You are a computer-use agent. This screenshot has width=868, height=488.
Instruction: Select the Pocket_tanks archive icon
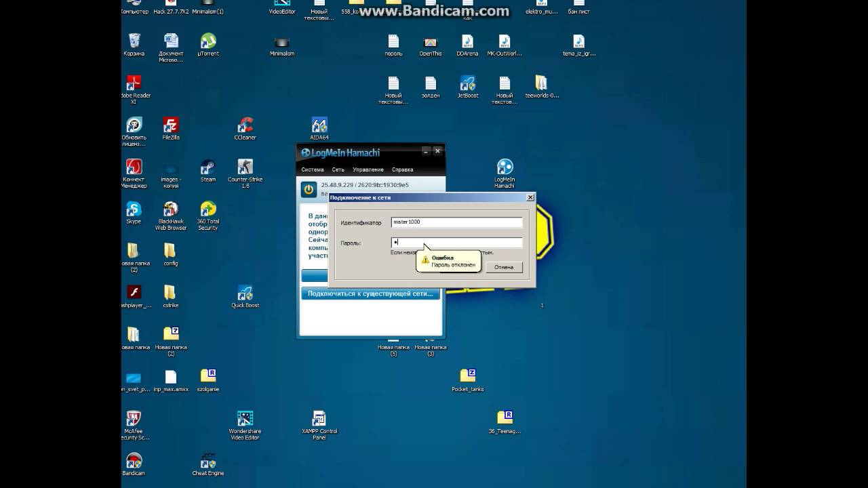pyautogui.click(x=467, y=380)
